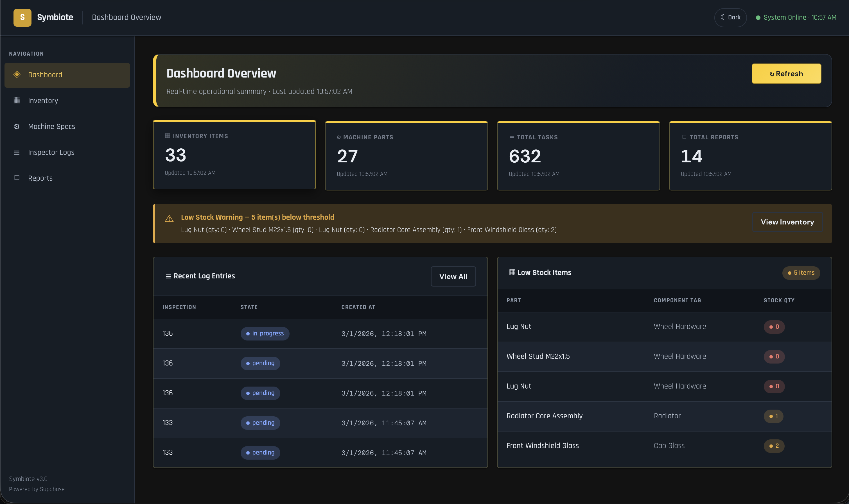Open Machine Specs from the navigation

(52, 126)
